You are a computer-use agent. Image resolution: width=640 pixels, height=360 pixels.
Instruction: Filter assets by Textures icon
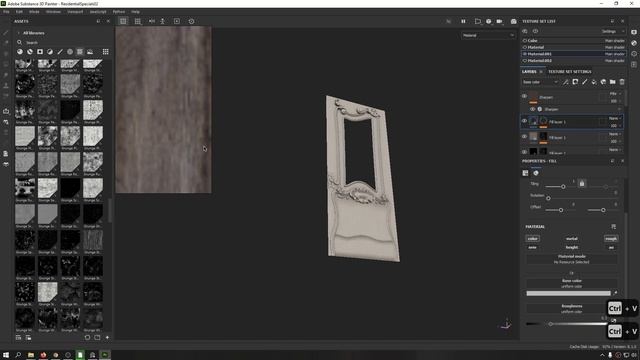click(x=80, y=52)
